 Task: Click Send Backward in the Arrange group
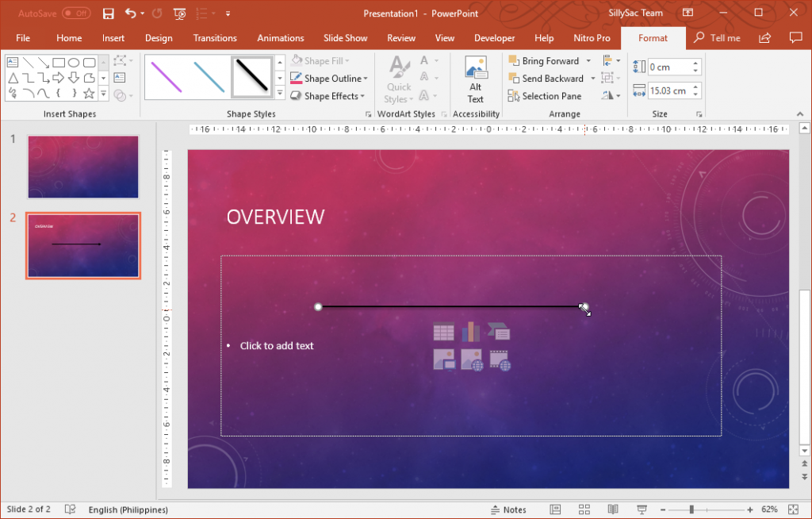point(550,78)
